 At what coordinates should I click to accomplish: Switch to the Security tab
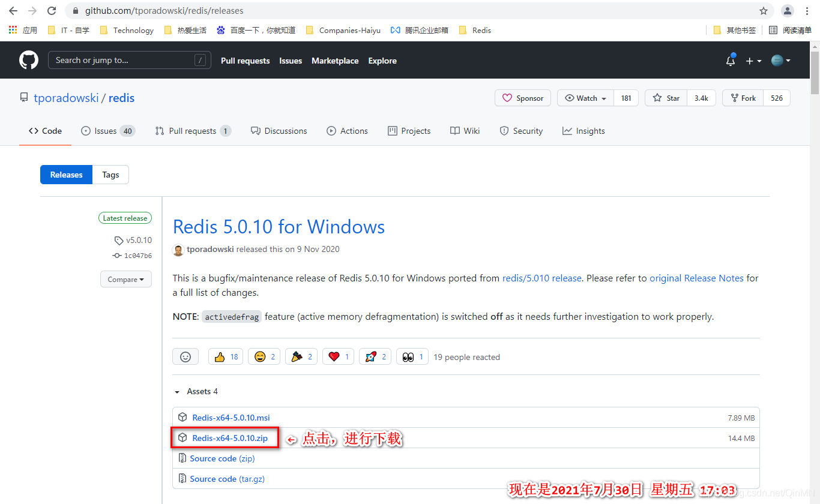pos(521,131)
